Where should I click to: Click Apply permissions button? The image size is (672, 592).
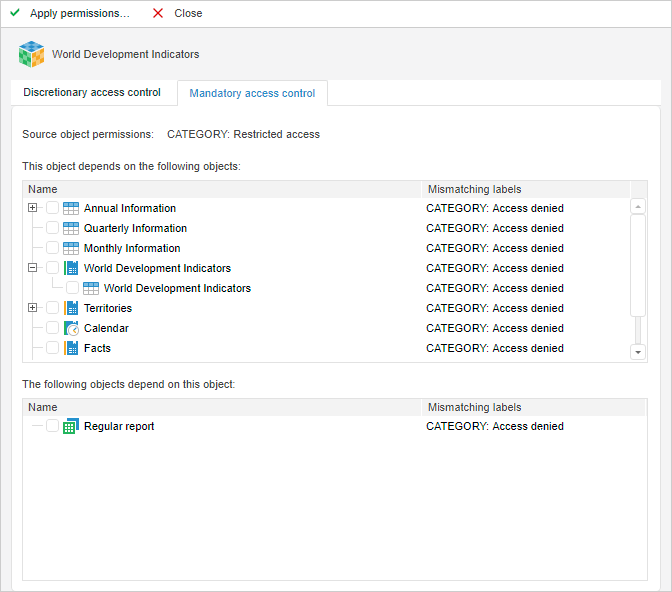pyautogui.click(x=70, y=13)
